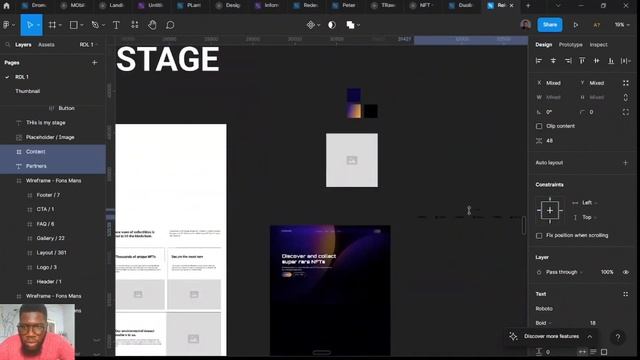640x360 pixels.
Task: Click the opacity 100% field
Action: point(607,272)
